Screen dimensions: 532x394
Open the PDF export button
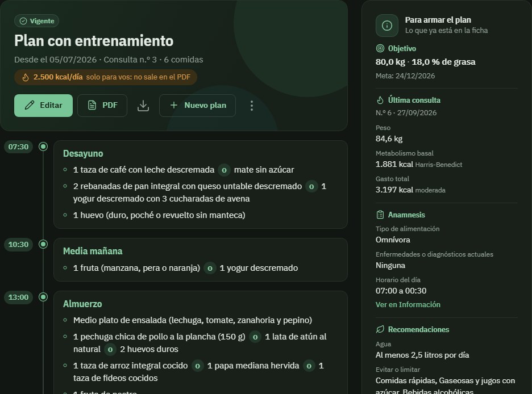point(102,106)
